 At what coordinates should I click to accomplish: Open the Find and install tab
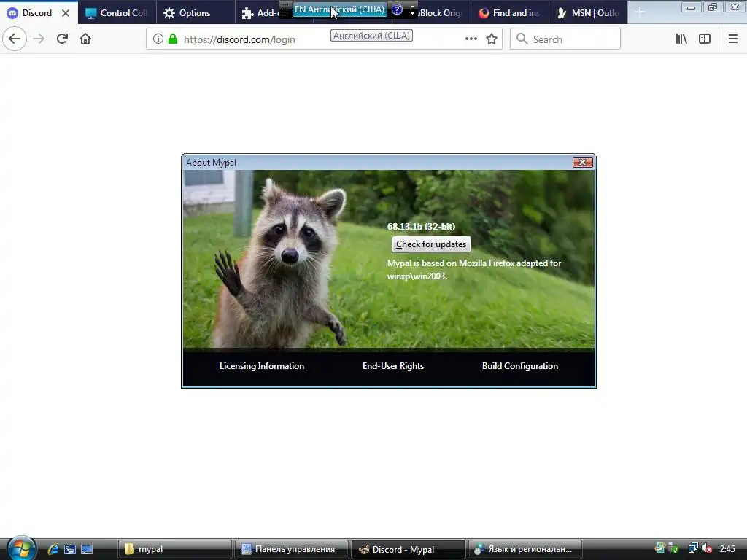point(508,13)
